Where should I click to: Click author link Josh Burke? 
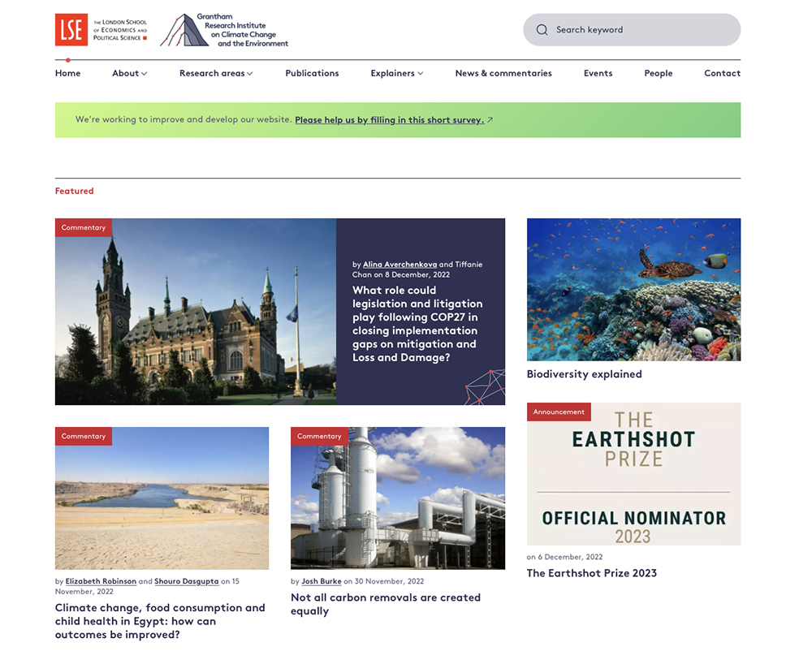pyautogui.click(x=321, y=582)
